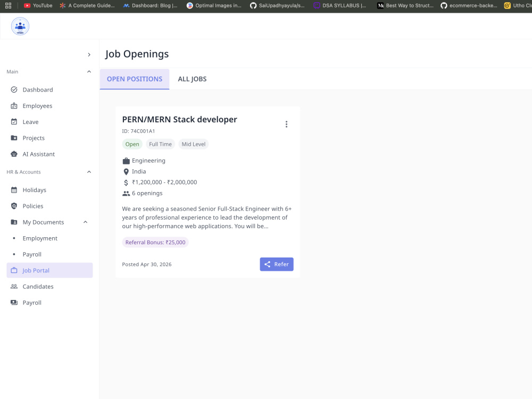The width and height of the screenshot is (532, 399).
Task: Switch to the All Jobs tab
Action: pos(193,79)
